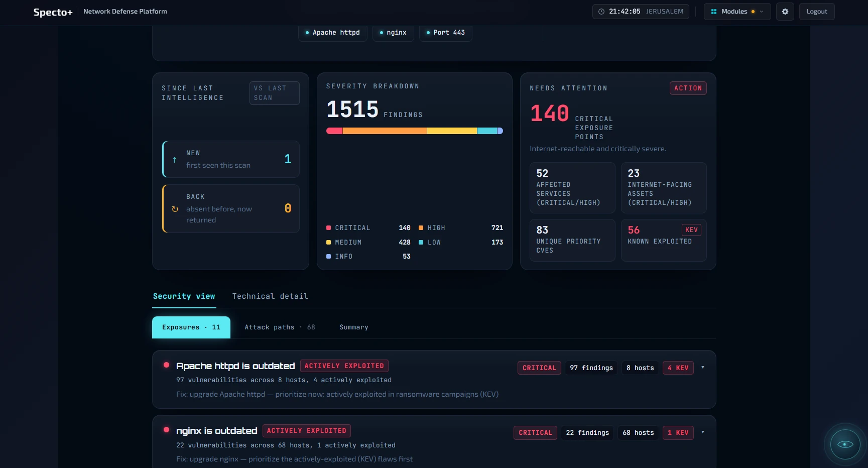868x468 pixels.
Task: Click the HIGH legend swatch
Action: 421,228
